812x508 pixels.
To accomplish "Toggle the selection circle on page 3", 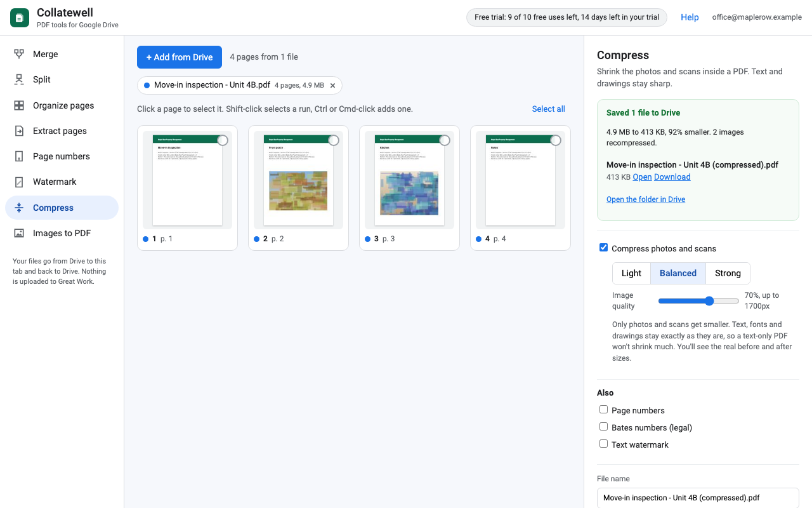I will click(x=445, y=140).
